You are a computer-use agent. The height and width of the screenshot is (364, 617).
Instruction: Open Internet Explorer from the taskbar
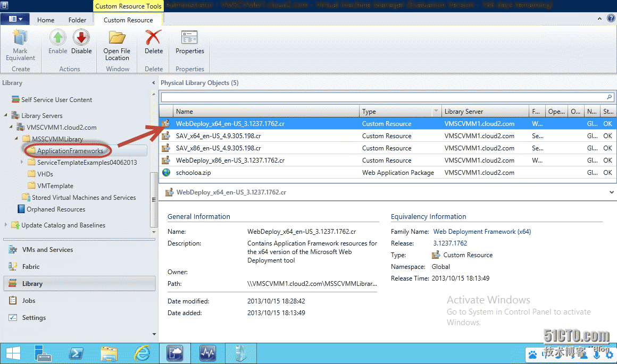142,353
